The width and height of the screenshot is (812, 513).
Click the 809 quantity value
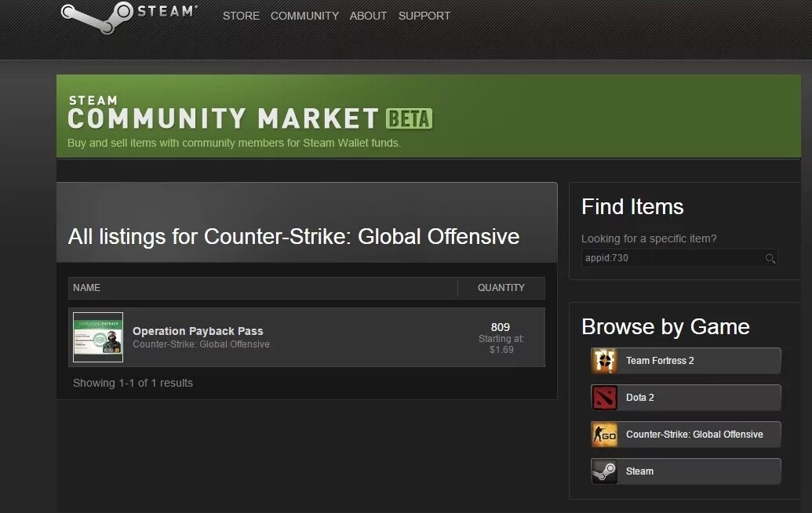[501, 327]
